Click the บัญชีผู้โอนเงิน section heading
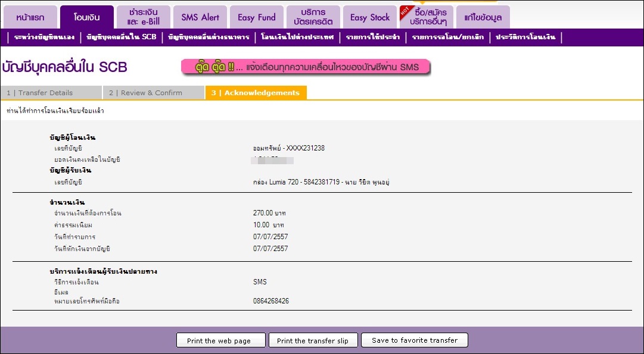Image resolution: width=644 pixels, height=354 pixels. (73, 137)
